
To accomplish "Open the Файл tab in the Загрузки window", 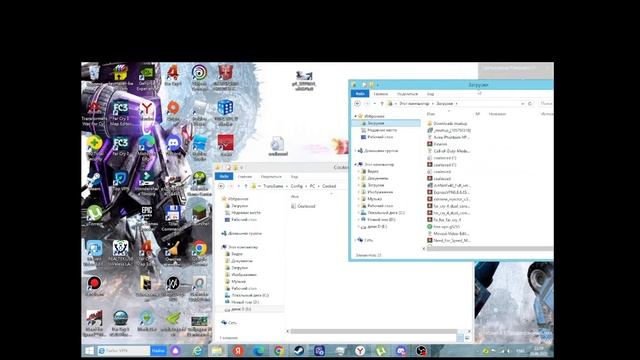I will pos(360,94).
